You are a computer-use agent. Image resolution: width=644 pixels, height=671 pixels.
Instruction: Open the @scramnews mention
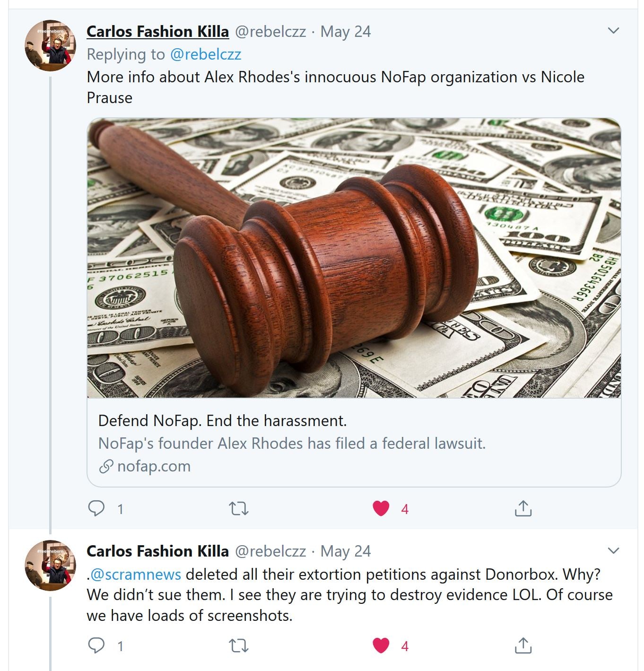click(x=136, y=574)
